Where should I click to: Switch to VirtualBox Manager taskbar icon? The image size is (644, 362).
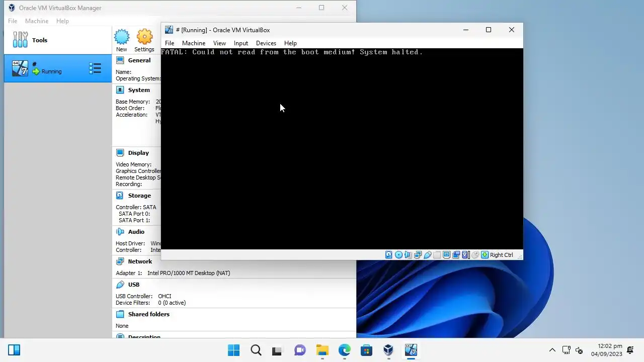coord(388,350)
